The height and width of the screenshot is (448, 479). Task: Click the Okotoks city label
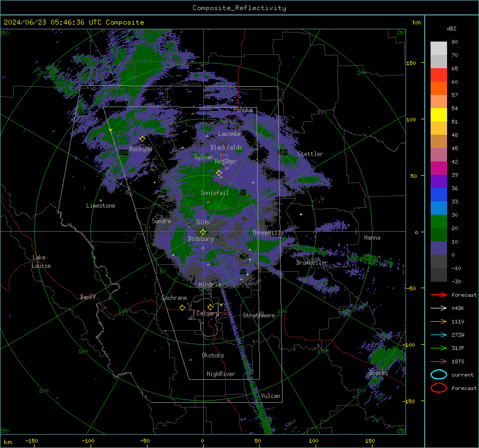pyautogui.click(x=213, y=355)
